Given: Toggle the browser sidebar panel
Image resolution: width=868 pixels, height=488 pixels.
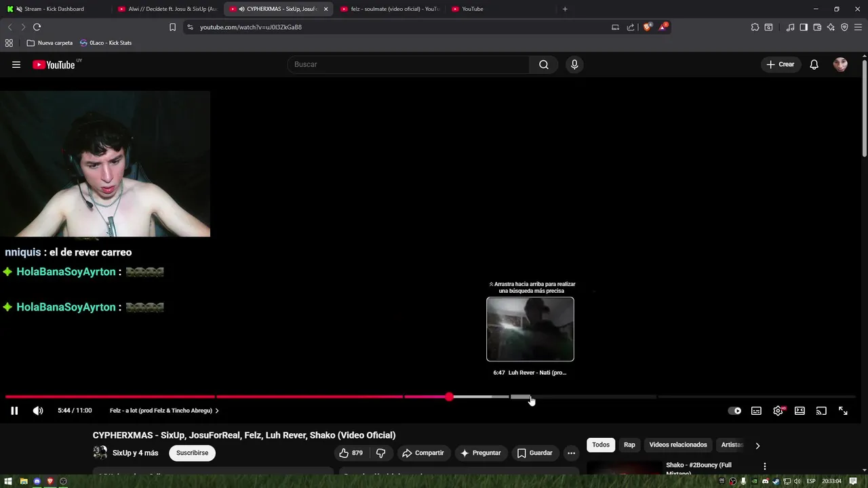Looking at the screenshot, I should pyautogui.click(x=804, y=27).
